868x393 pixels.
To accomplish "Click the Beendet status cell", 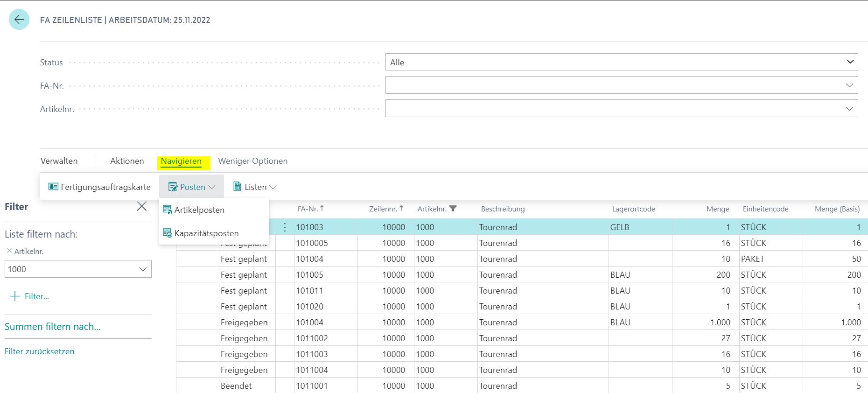I will tap(247, 386).
